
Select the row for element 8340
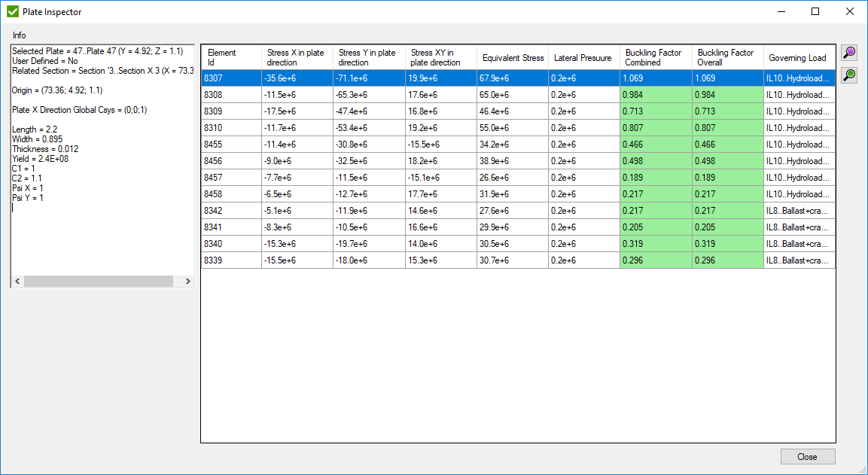[518, 244]
